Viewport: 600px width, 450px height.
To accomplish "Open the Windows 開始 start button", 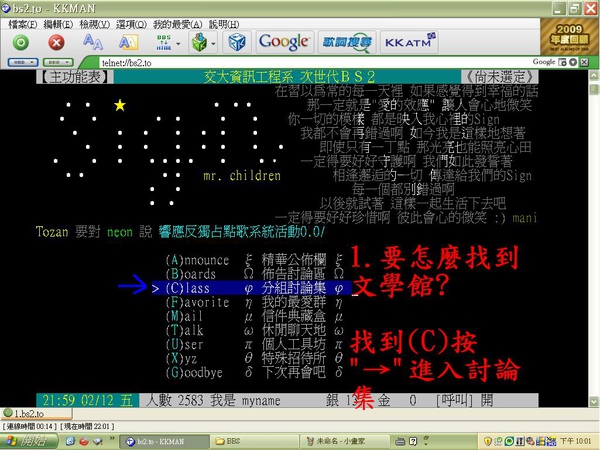I will 29,441.
